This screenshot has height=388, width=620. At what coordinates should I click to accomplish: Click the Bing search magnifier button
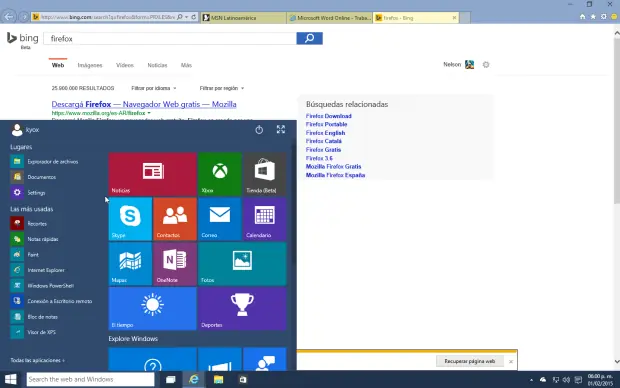310,38
